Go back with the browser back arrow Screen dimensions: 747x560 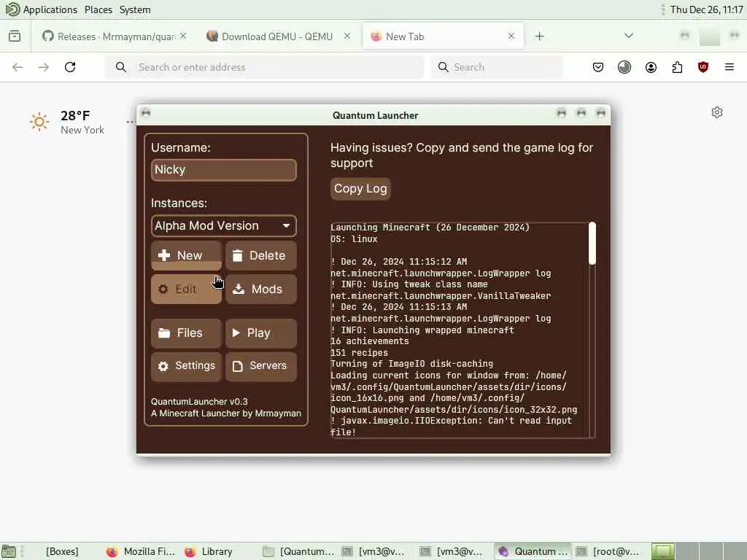(x=18, y=67)
